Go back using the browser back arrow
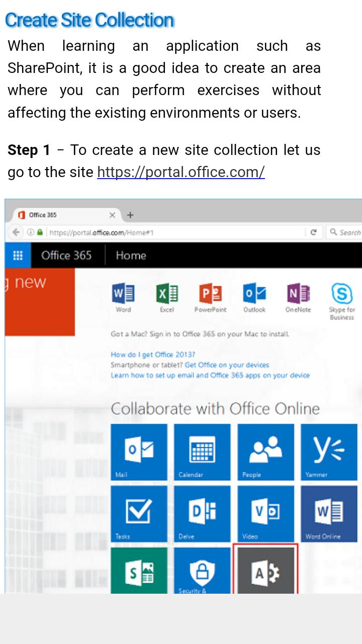This screenshot has width=362, height=644. click(x=17, y=232)
